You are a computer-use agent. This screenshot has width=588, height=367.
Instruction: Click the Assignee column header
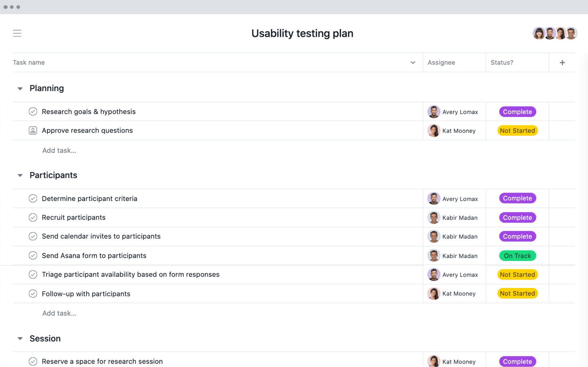point(441,63)
